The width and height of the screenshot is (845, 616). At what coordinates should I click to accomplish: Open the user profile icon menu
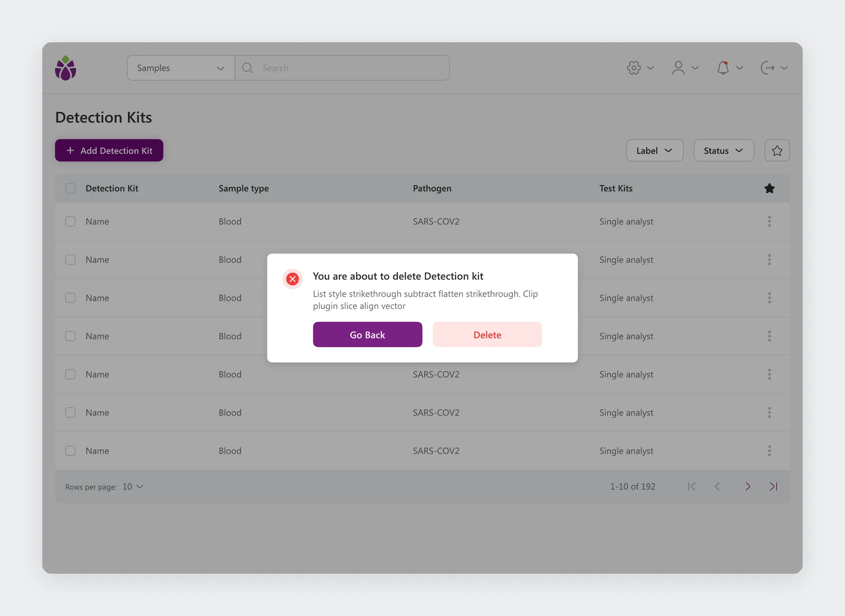678,68
